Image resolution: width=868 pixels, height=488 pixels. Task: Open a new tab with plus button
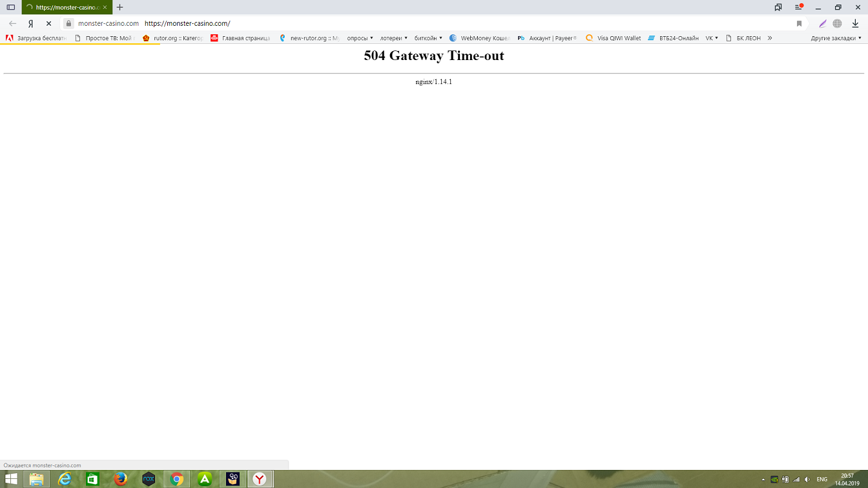(119, 7)
